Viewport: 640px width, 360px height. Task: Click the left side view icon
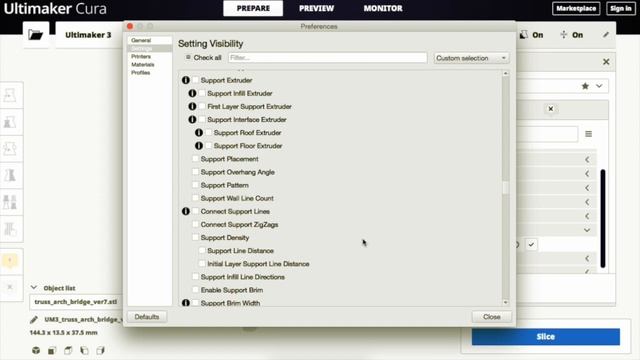pyautogui.click(x=84, y=350)
